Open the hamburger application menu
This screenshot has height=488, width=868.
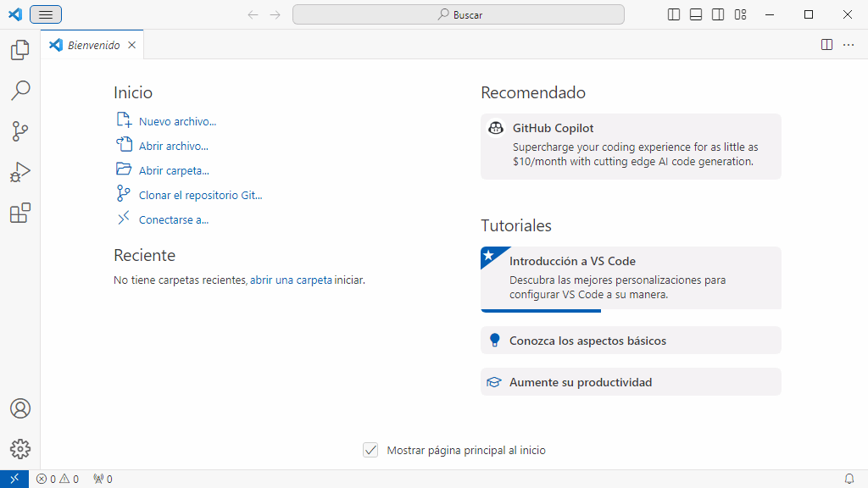pyautogui.click(x=46, y=14)
